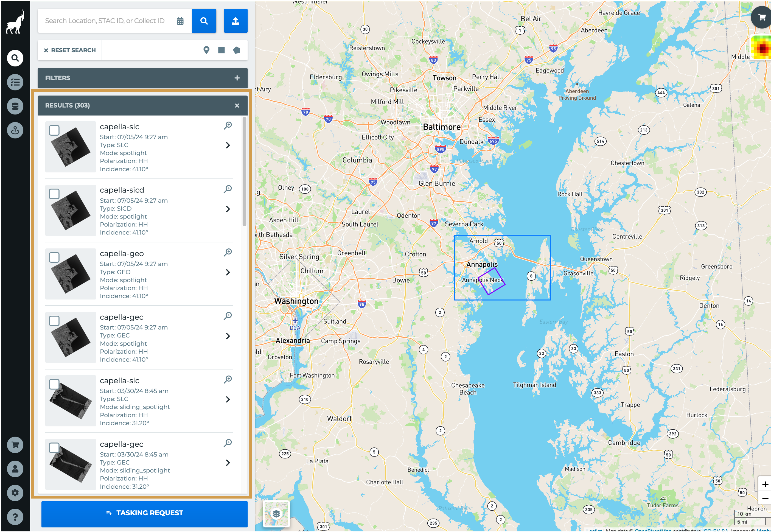Viewport: 771px width, 532px height.
Task: Expand capella-slc 07/05/24 details chevron
Action: point(228,145)
